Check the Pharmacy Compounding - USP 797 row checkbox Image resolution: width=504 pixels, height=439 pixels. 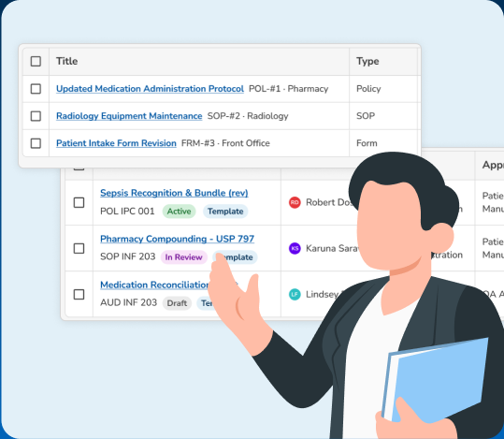click(x=79, y=248)
